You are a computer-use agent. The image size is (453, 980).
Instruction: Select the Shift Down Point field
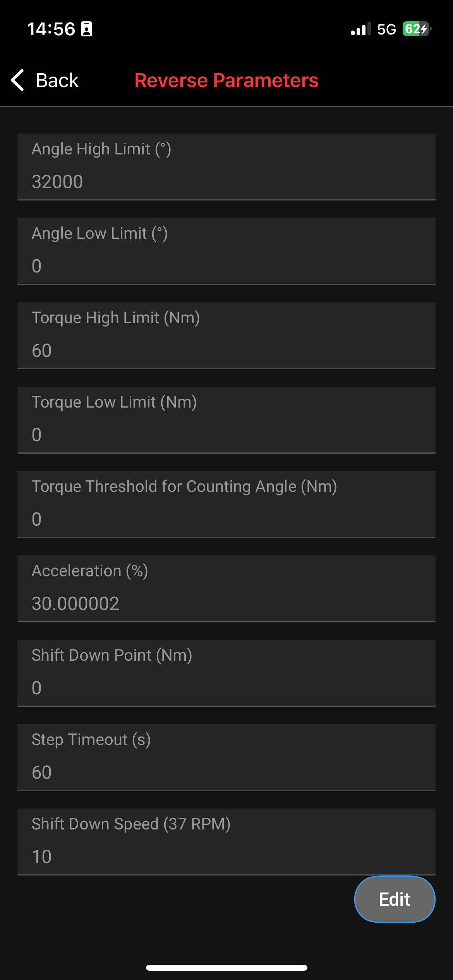[x=226, y=673]
